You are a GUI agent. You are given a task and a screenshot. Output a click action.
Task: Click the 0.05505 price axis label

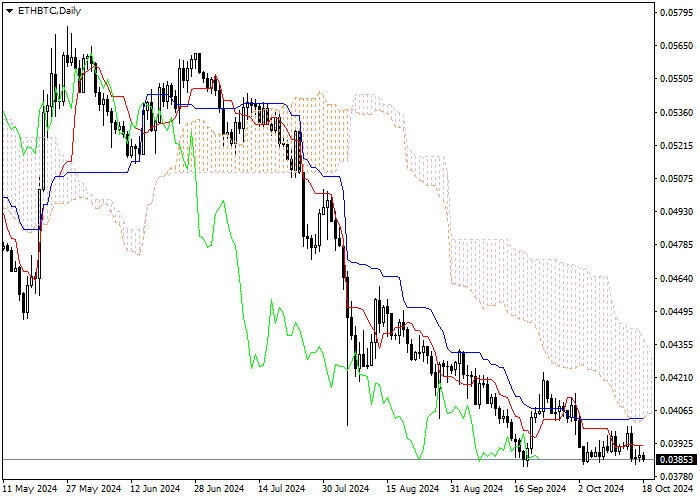(676, 79)
